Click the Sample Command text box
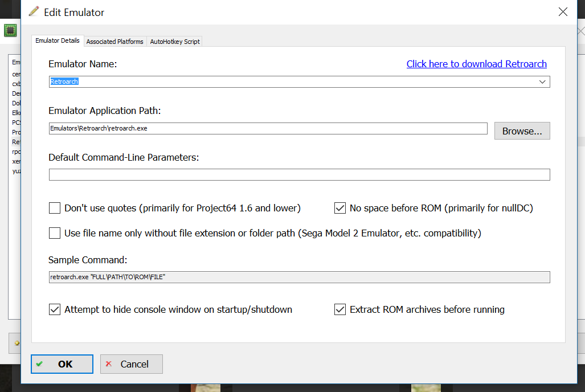The width and height of the screenshot is (585, 392). coord(299,277)
